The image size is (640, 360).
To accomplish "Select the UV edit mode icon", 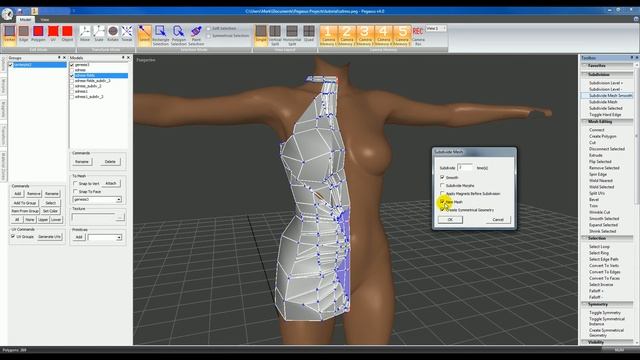I will coord(53,33).
